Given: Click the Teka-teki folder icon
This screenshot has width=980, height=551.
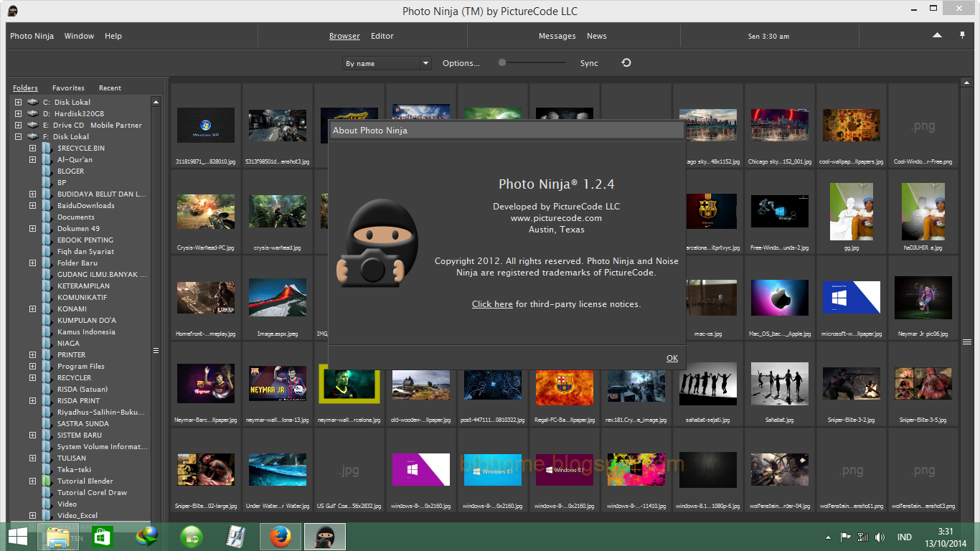Looking at the screenshot, I should [47, 469].
